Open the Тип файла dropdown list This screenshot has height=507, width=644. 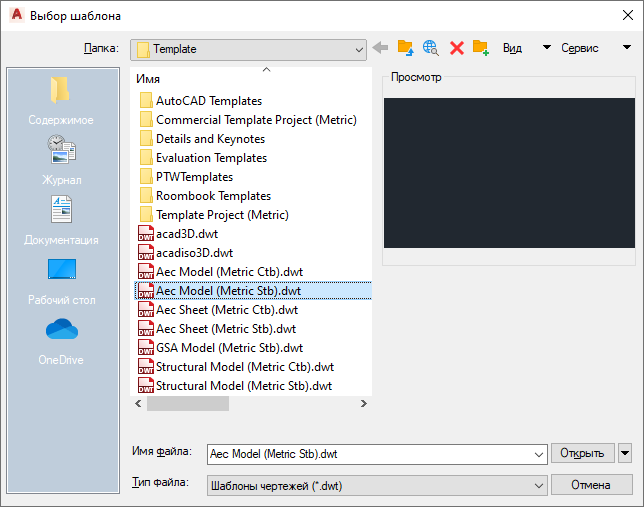(x=377, y=486)
